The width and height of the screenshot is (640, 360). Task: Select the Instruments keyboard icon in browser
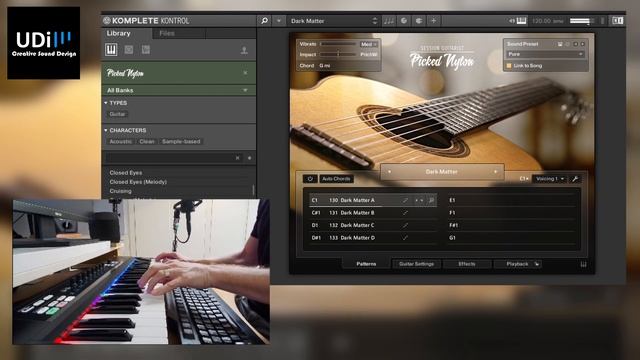pos(111,50)
